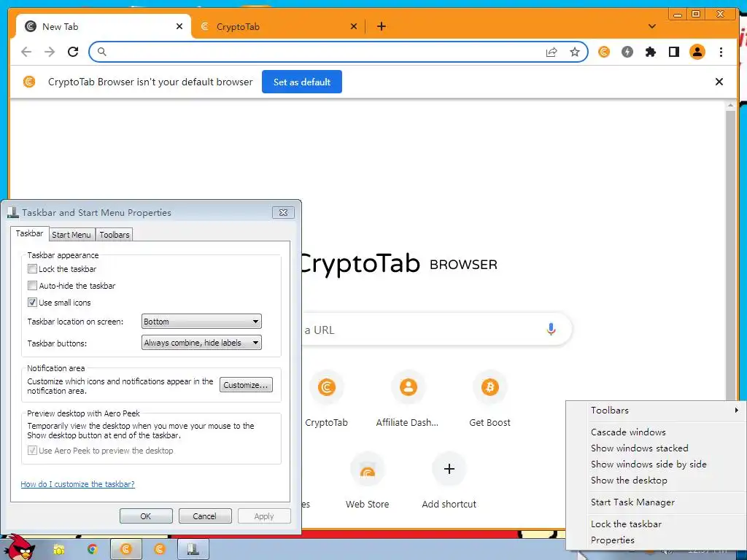Open the user profile avatar

coord(697,52)
